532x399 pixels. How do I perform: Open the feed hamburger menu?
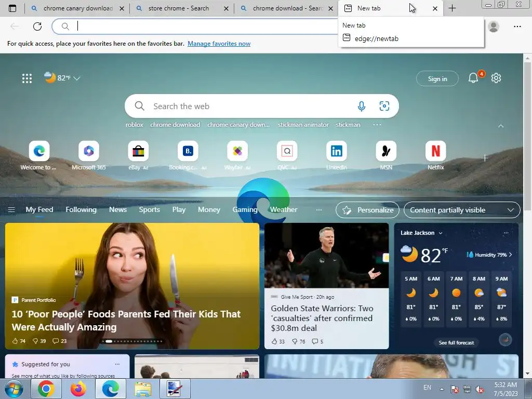(x=11, y=210)
